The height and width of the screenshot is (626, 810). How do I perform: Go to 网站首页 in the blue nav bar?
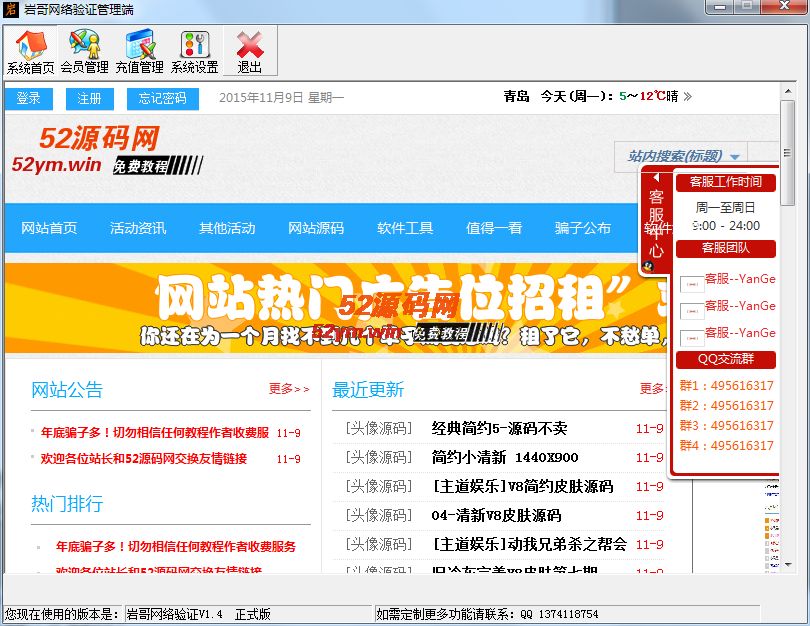click(49, 228)
